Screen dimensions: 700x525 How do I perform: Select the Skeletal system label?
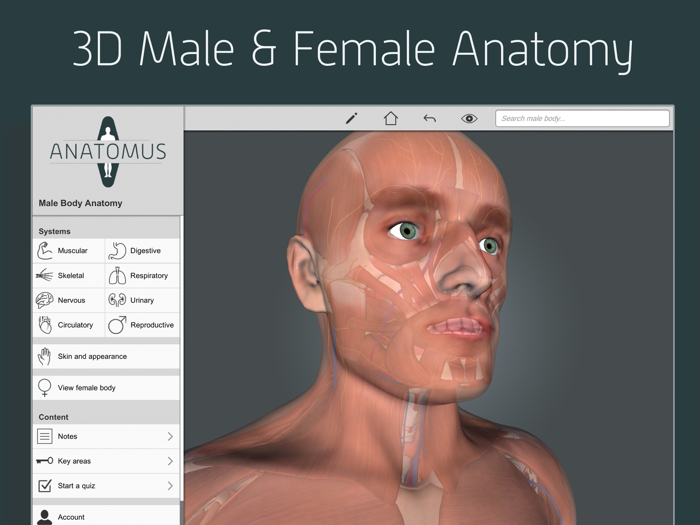click(x=71, y=275)
